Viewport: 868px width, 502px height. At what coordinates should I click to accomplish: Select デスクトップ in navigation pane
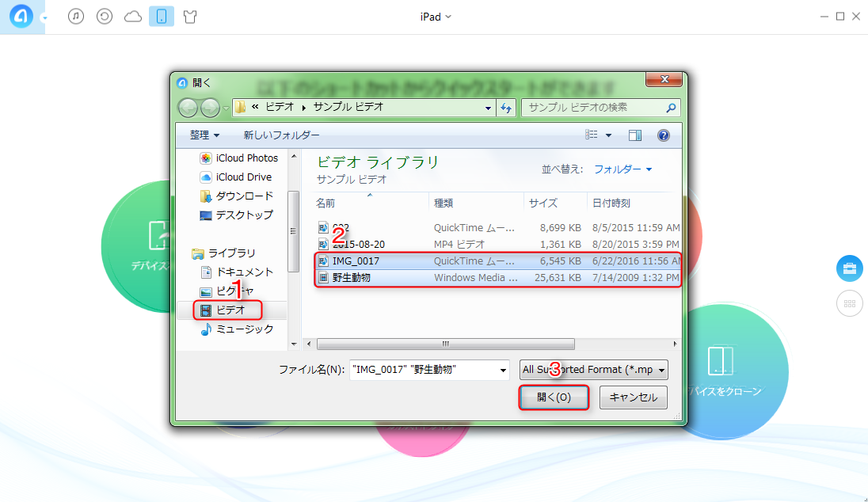pyautogui.click(x=236, y=215)
